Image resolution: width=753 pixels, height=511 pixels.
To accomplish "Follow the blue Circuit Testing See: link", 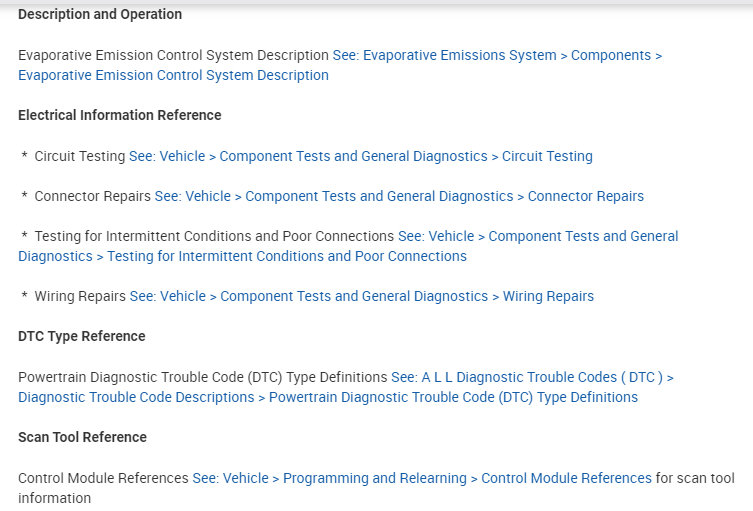I will [x=360, y=157].
